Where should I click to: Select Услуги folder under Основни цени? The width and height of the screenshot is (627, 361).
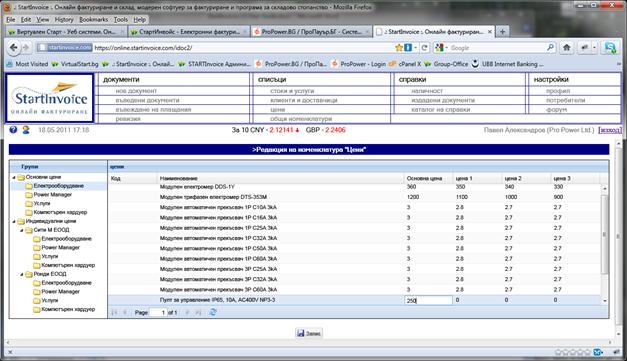pos(42,203)
